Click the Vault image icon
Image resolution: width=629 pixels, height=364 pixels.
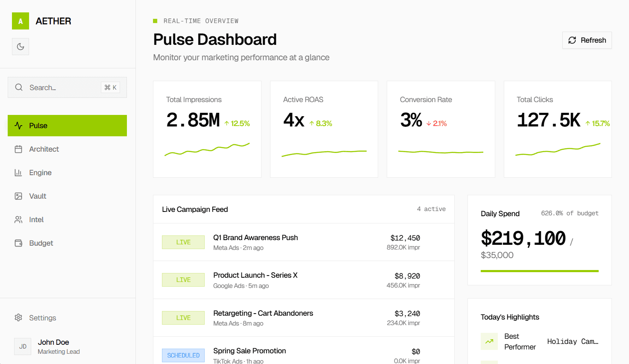pos(18,196)
